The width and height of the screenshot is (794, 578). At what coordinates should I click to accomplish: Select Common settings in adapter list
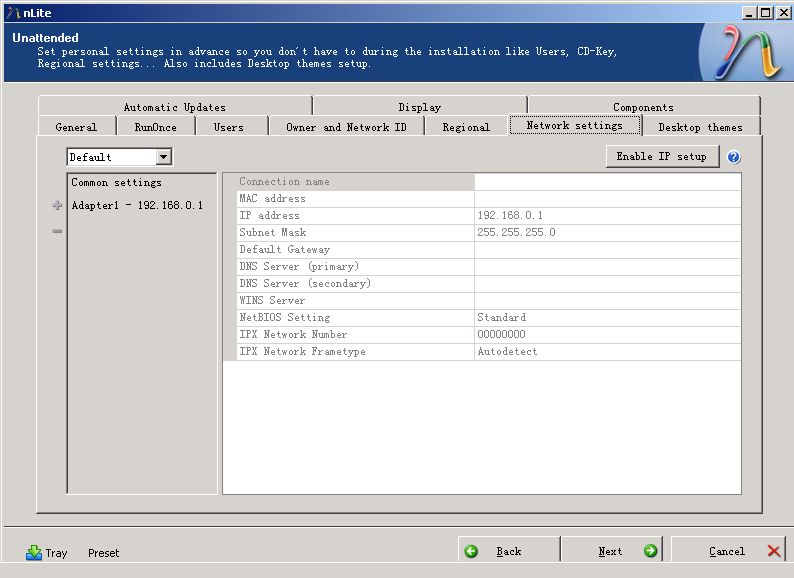[x=116, y=183]
